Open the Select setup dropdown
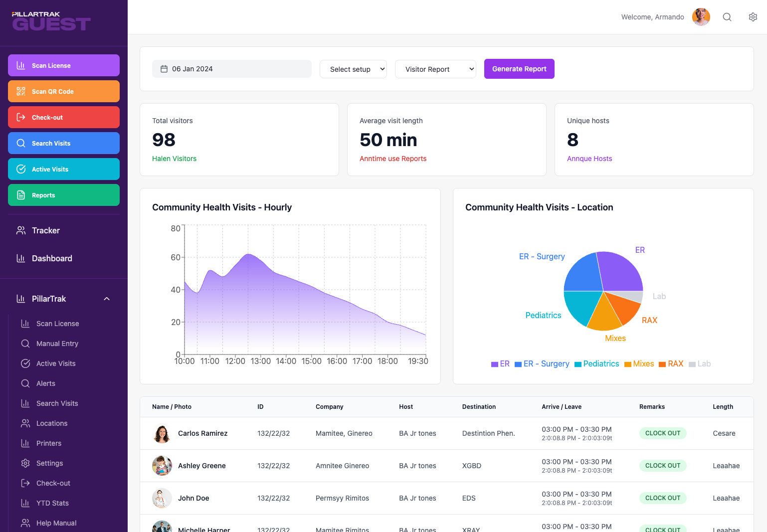 click(x=353, y=69)
